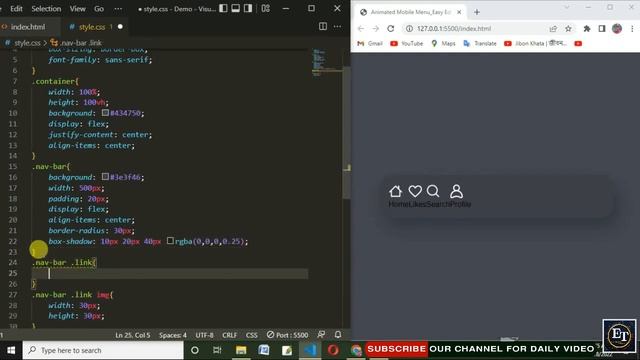The image size is (640, 360).
Task: Click line number 15 in gutter
Action: click(13, 167)
